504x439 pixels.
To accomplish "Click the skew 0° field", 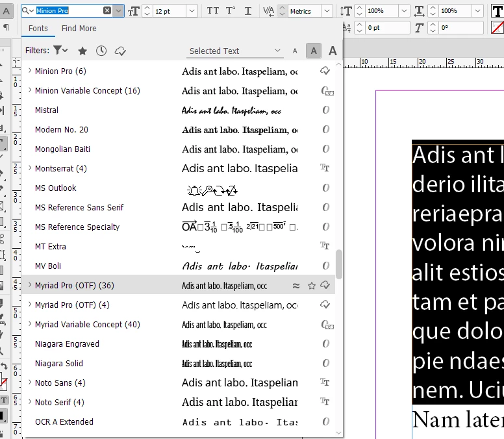I will pyautogui.click(x=461, y=28).
